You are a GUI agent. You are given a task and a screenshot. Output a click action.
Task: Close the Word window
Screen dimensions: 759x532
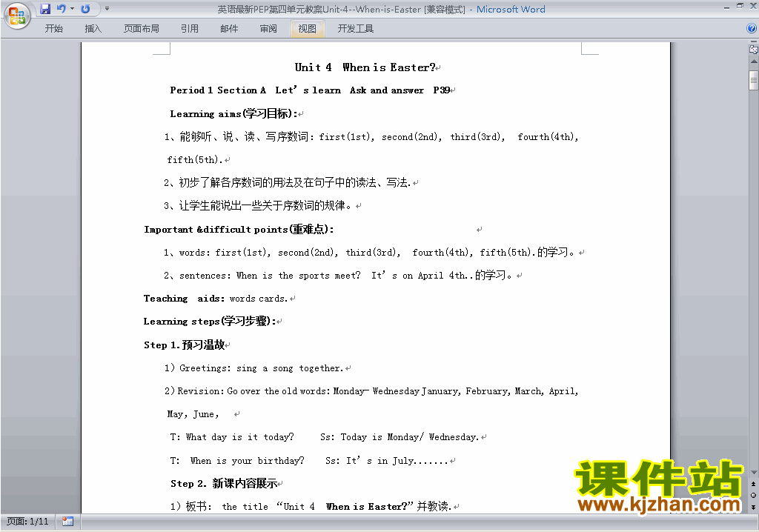(x=753, y=6)
